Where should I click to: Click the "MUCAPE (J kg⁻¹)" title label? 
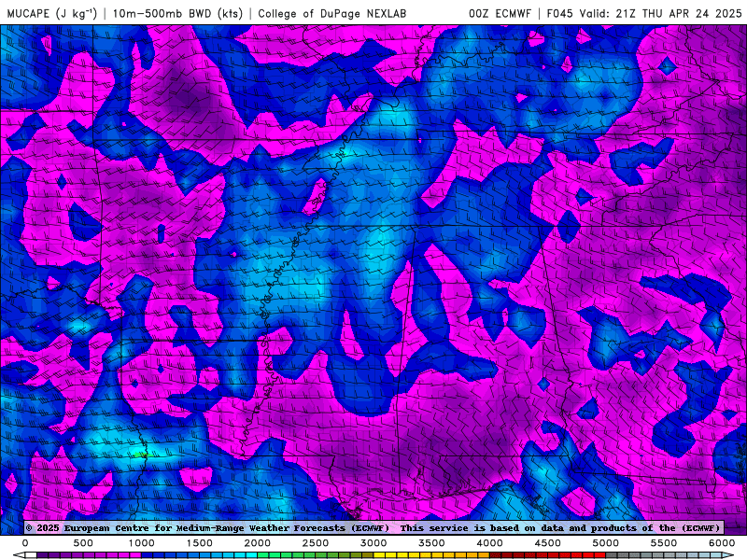(52, 13)
